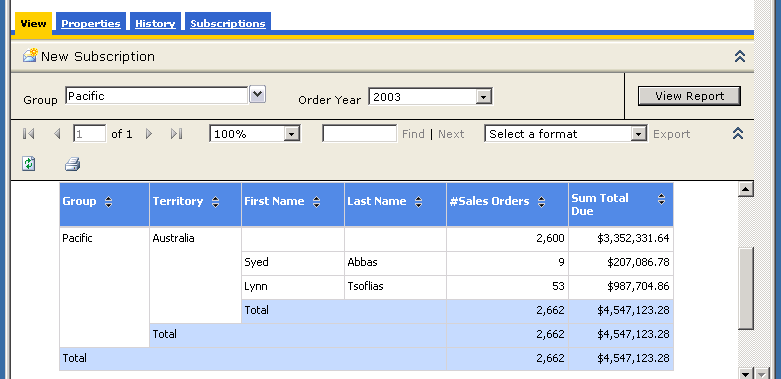Click the 2,600 sales orders value

click(550, 238)
